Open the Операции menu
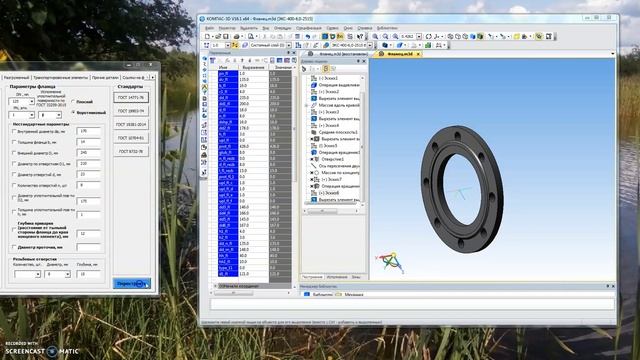This screenshot has height=360, width=640. tap(282, 28)
